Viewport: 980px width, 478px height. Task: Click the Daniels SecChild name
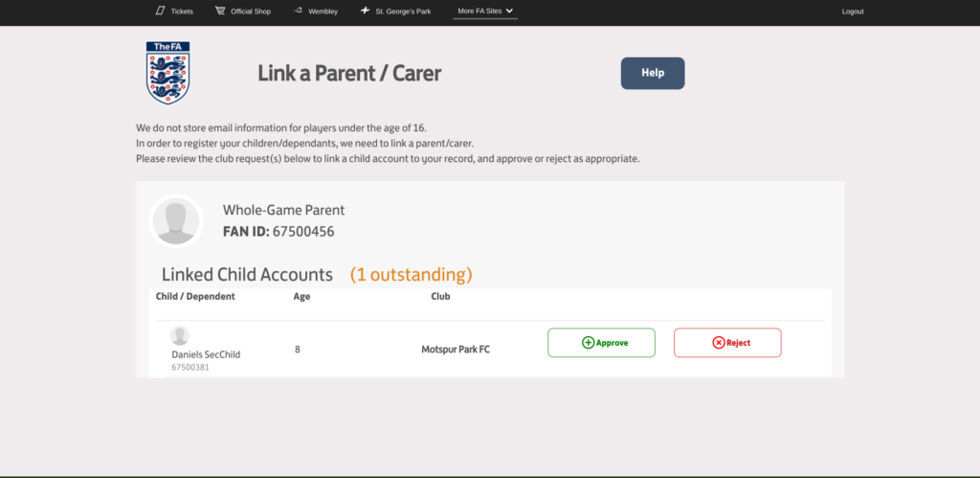206,354
